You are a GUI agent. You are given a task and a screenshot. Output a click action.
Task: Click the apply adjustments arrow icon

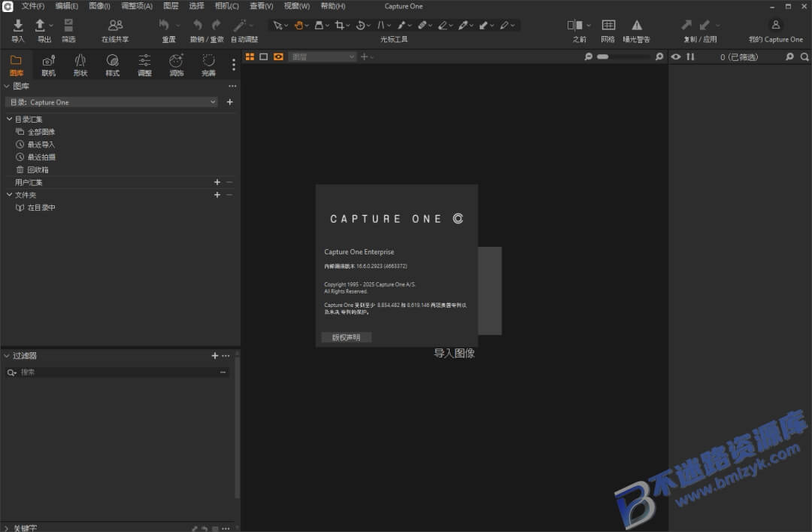tap(704, 25)
